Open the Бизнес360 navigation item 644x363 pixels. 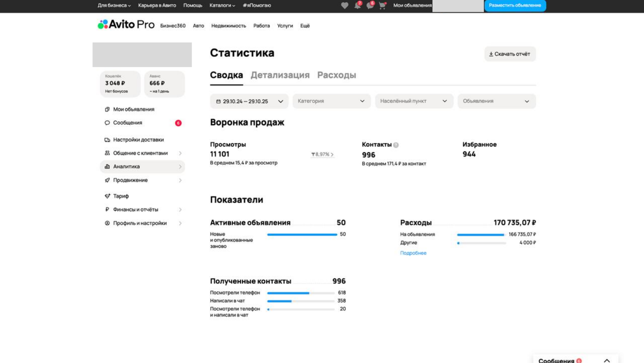(173, 26)
